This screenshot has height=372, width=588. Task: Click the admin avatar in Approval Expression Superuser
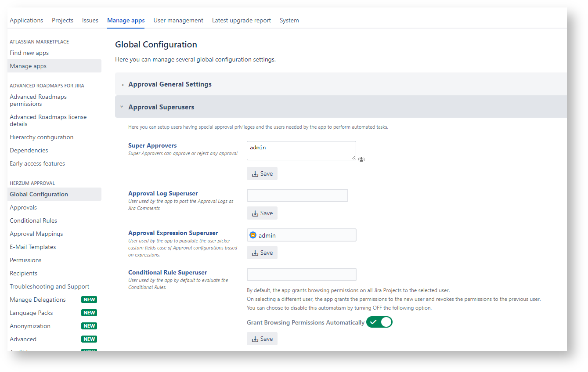(x=253, y=235)
